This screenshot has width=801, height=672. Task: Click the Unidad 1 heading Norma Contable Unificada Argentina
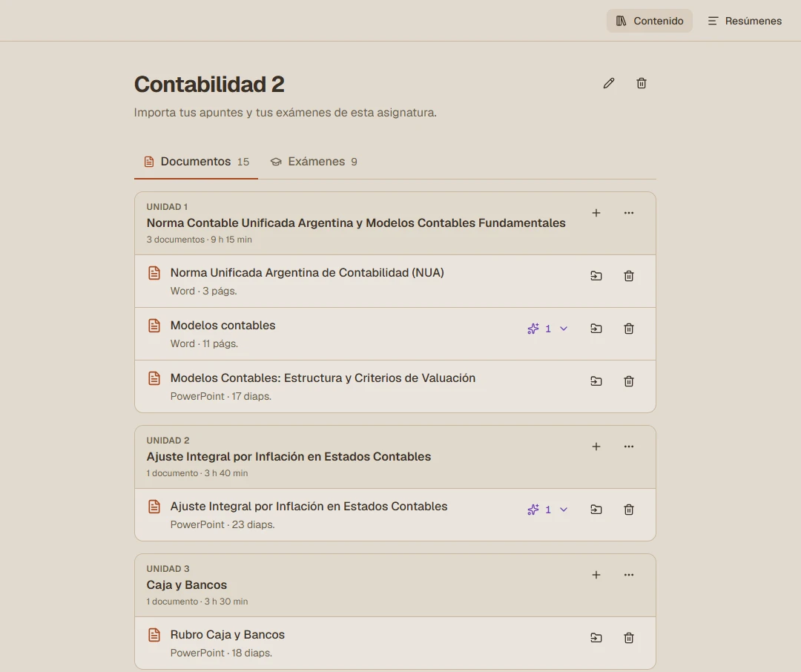point(356,223)
